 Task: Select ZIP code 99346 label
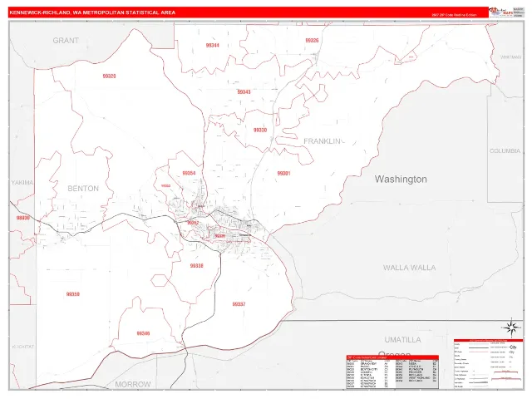143,333
